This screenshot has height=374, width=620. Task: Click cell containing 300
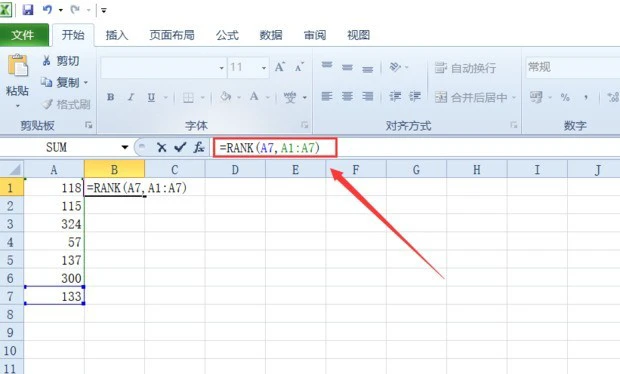coord(54,278)
